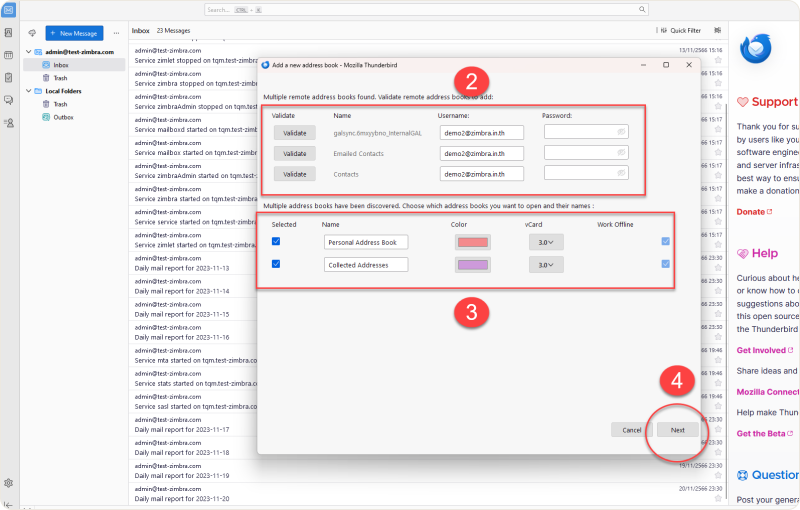The image size is (800, 510).
Task: Open the Mail space icon
Action: 9,10
